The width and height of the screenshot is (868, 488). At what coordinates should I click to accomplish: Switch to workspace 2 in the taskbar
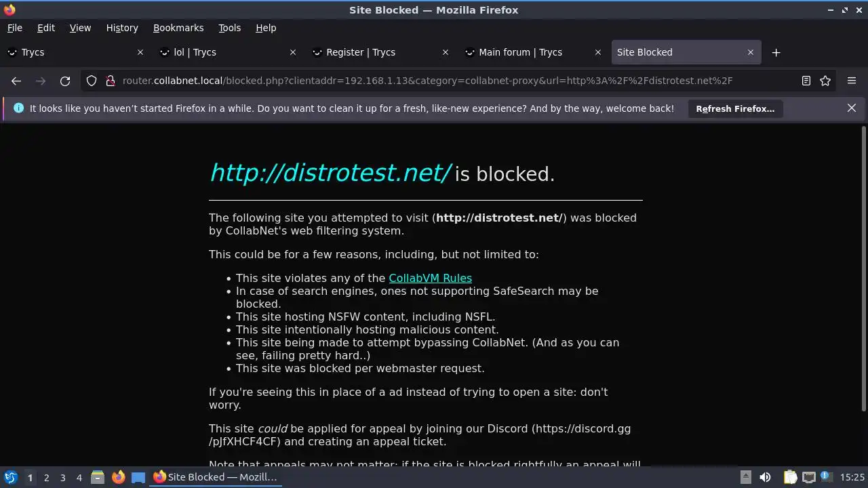(x=46, y=477)
